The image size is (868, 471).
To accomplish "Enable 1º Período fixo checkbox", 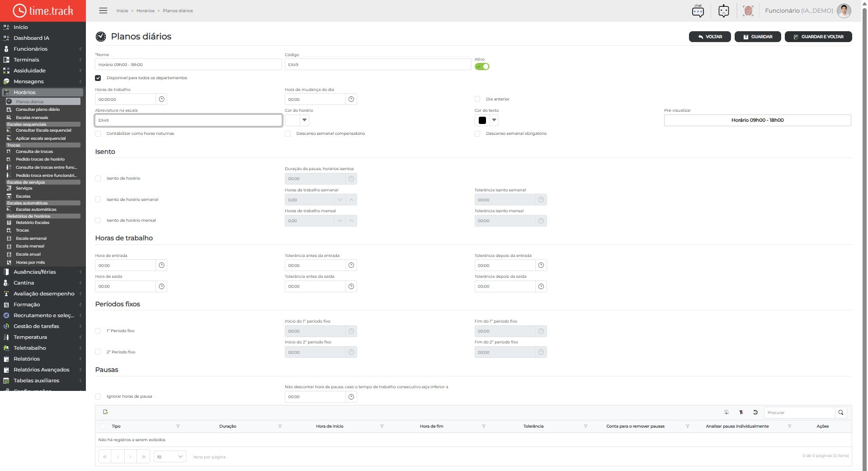I will tap(98, 331).
